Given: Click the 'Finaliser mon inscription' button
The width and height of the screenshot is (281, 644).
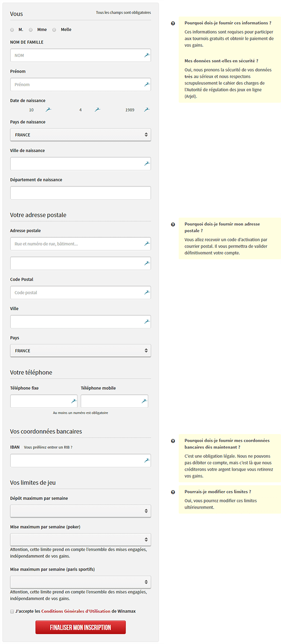Looking at the screenshot, I should [81, 627].
